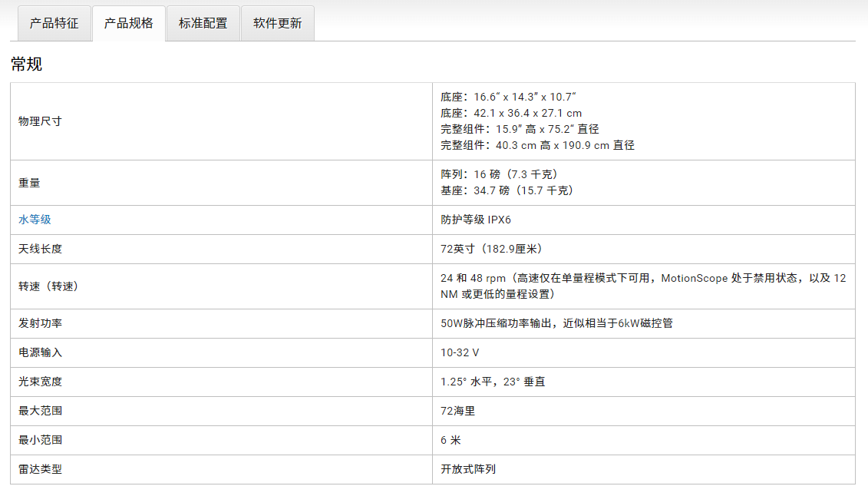The image size is (868, 496).
Task: Click the 开放式阵列 radar type value
Action: [467, 469]
